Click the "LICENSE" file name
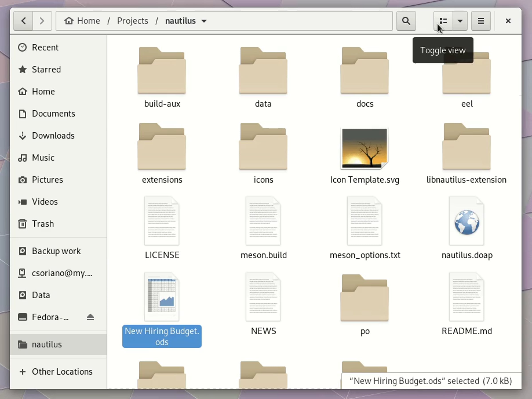532x399 pixels. (x=162, y=255)
